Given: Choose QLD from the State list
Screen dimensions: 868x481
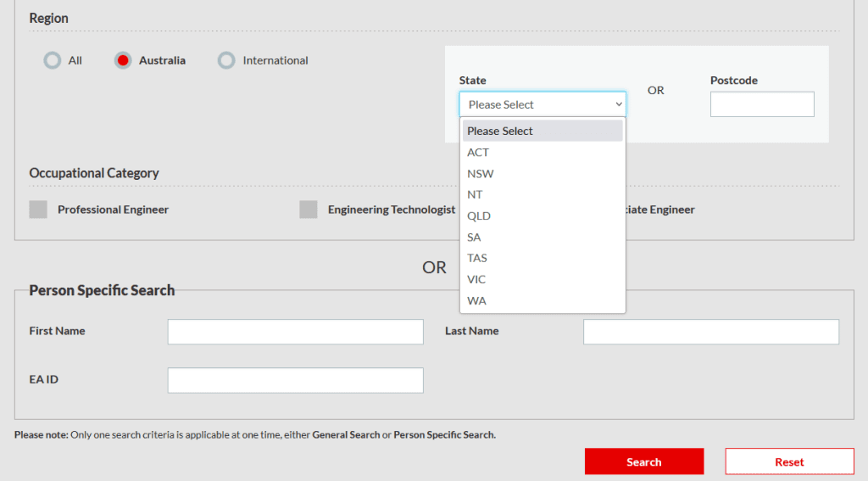Looking at the screenshot, I should click(542, 215).
